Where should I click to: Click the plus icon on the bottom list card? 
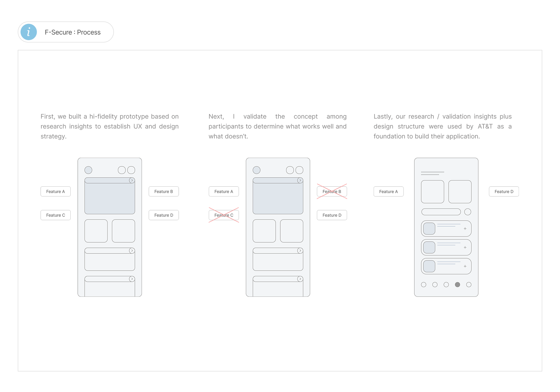(465, 266)
